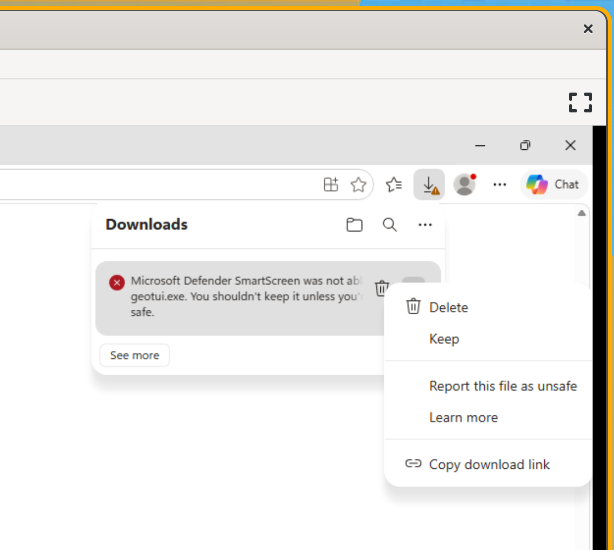Select Learn more menu entry
This screenshot has width=614, height=550.
pyautogui.click(x=488, y=417)
